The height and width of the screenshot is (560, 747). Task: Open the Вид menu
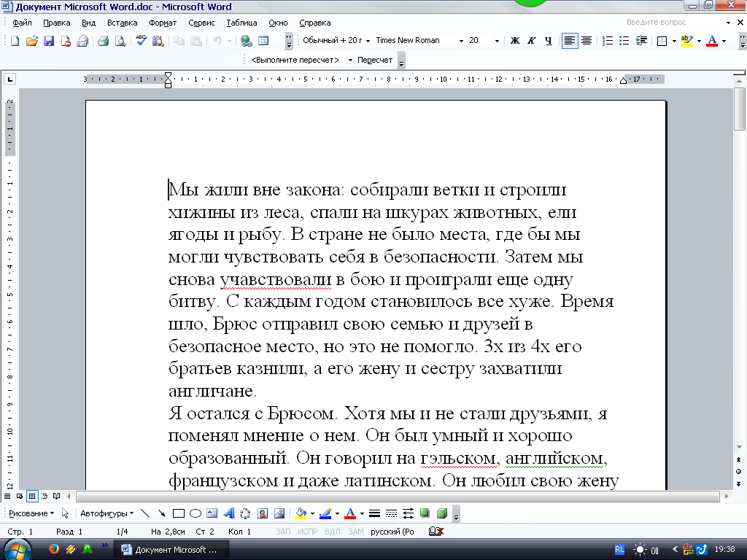pos(88,23)
